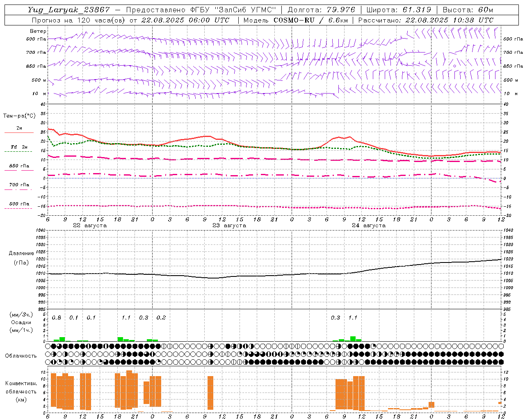This screenshot has width=525, height=420.
Task: Click the (мм/1ч.) precipitation unit label
Action: (x=21, y=330)
